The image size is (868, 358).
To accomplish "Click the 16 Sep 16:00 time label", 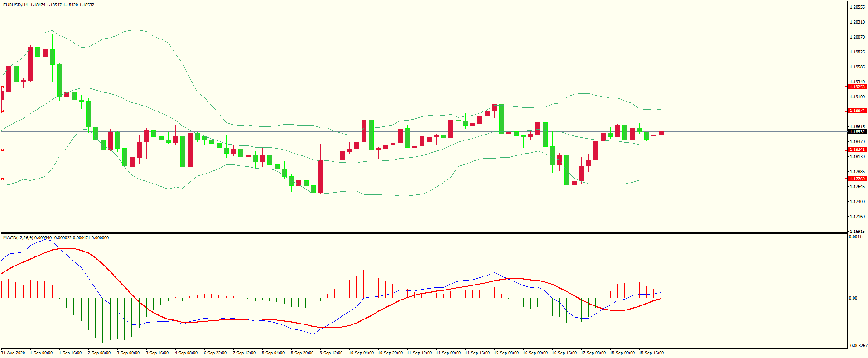I will (x=564, y=353).
